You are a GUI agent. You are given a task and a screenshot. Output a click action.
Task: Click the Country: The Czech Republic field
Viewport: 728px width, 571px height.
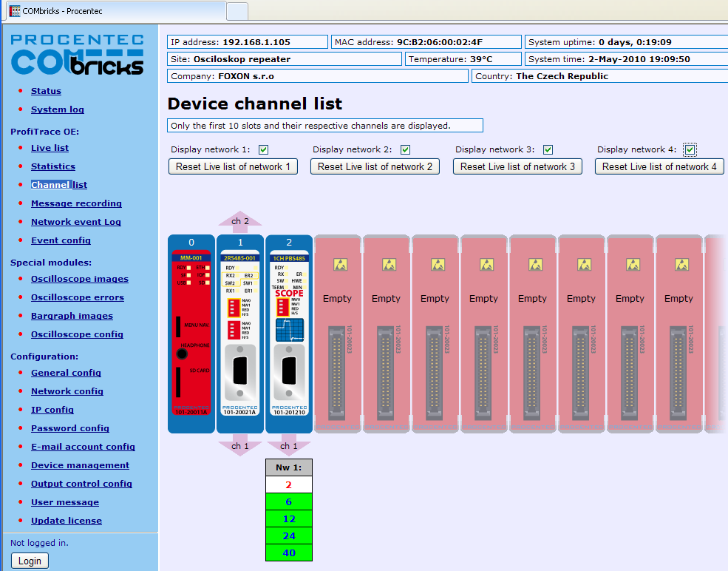coord(600,76)
